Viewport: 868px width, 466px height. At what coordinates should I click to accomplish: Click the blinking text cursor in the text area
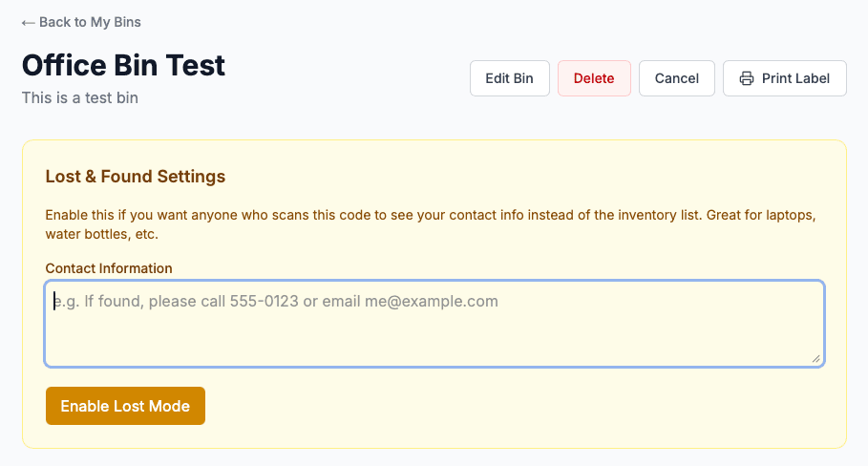54,302
